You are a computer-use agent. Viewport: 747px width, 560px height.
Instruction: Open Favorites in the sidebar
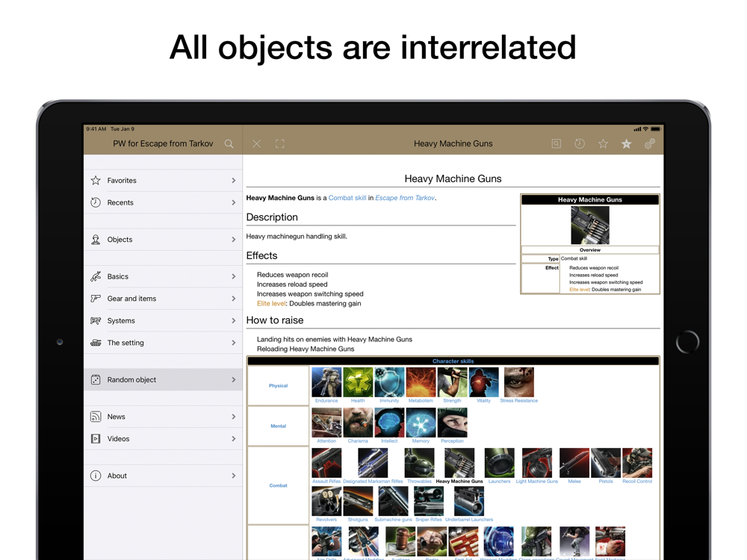[163, 181]
